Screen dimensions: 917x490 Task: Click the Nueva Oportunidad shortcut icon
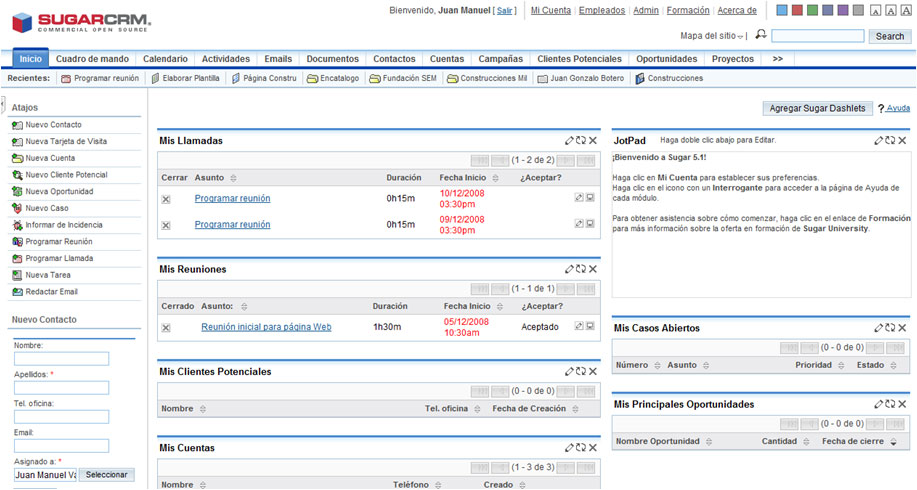coord(16,192)
